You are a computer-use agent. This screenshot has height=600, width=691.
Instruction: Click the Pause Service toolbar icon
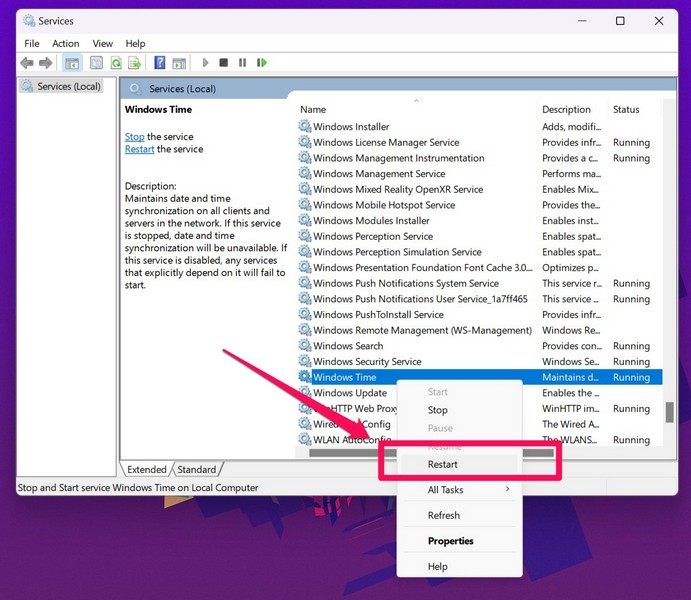(x=242, y=63)
